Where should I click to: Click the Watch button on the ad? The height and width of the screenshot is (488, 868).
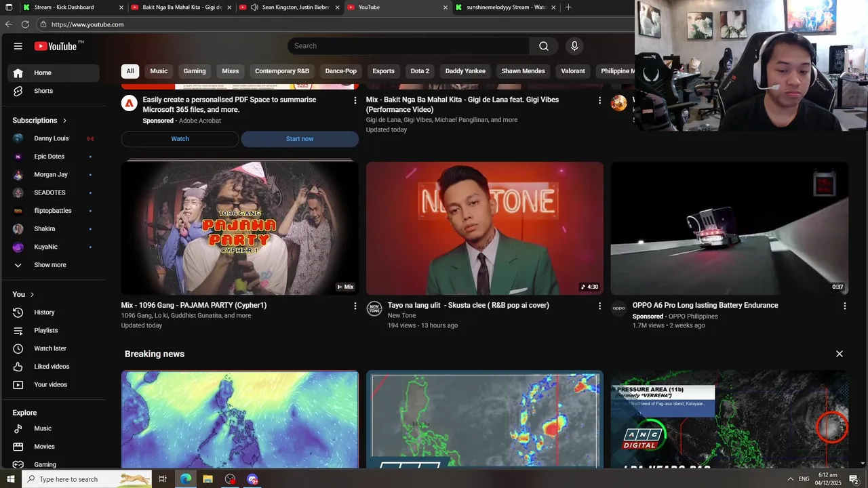(180, 139)
